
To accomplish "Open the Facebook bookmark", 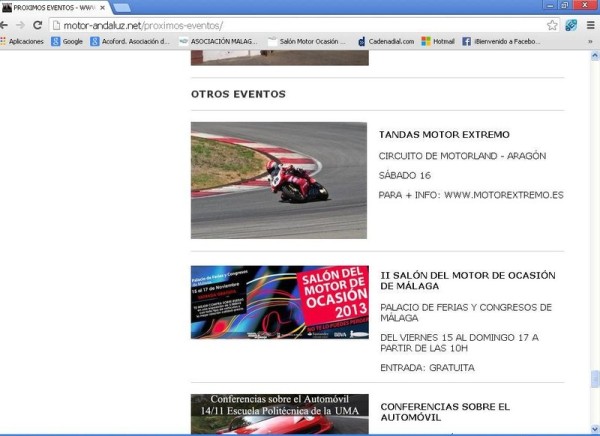I will click(500, 42).
